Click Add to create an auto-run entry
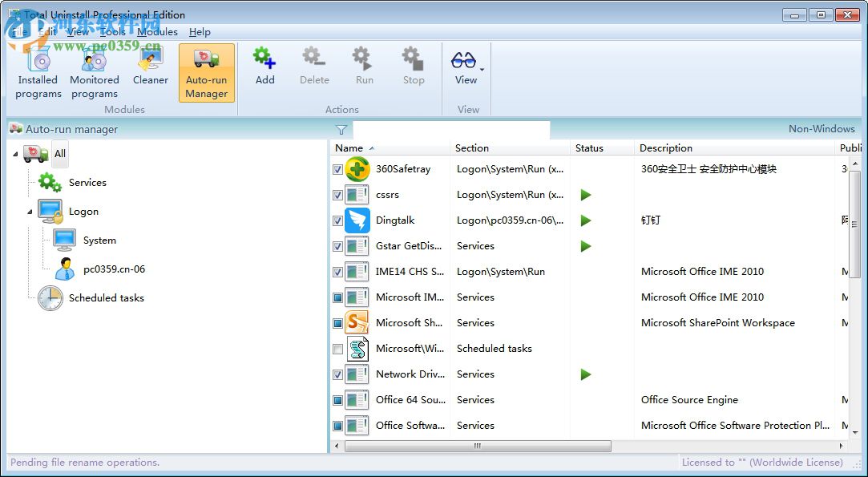This screenshot has height=477, width=868. pyautogui.click(x=264, y=66)
